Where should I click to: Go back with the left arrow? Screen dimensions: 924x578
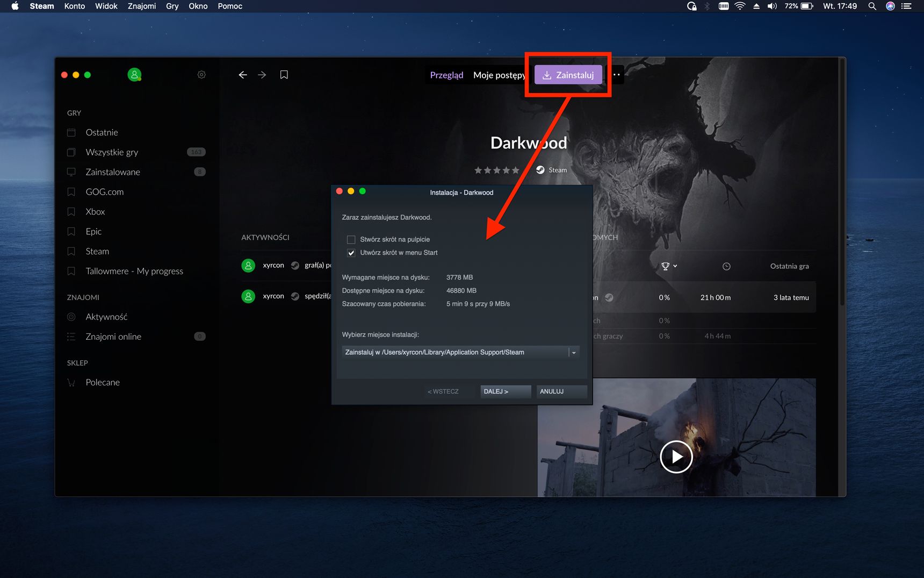pyautogui.click(x=243, y=75)
